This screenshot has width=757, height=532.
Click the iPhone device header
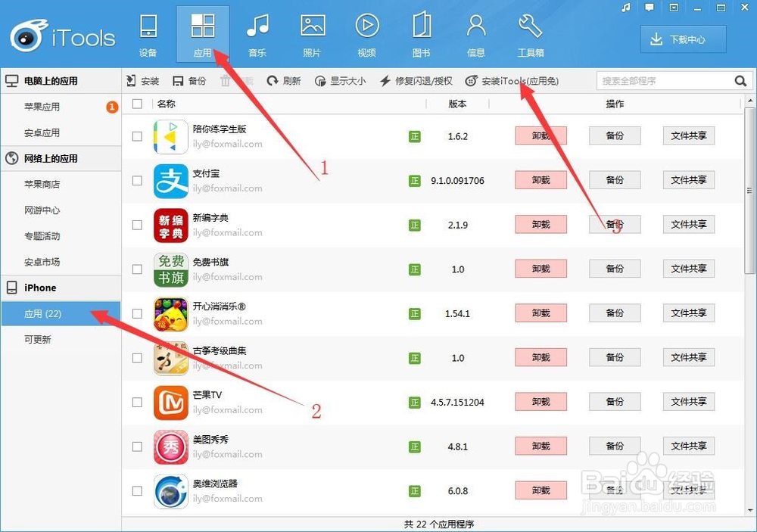61,288
